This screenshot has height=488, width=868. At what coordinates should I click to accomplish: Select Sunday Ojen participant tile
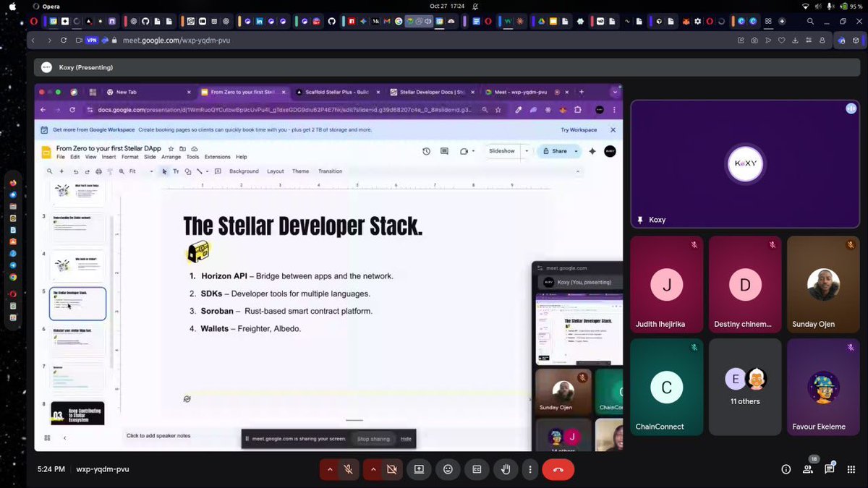[823, 283]
